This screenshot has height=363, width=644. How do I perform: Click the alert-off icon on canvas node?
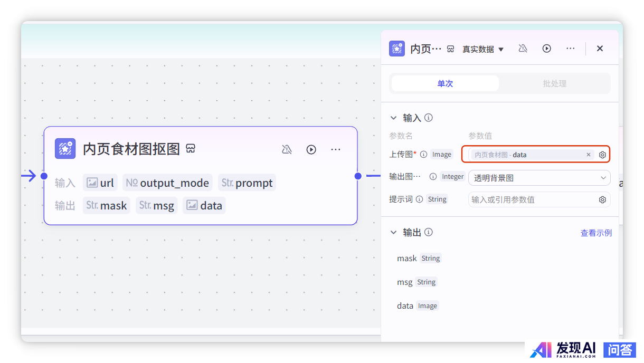coord(287,149)
